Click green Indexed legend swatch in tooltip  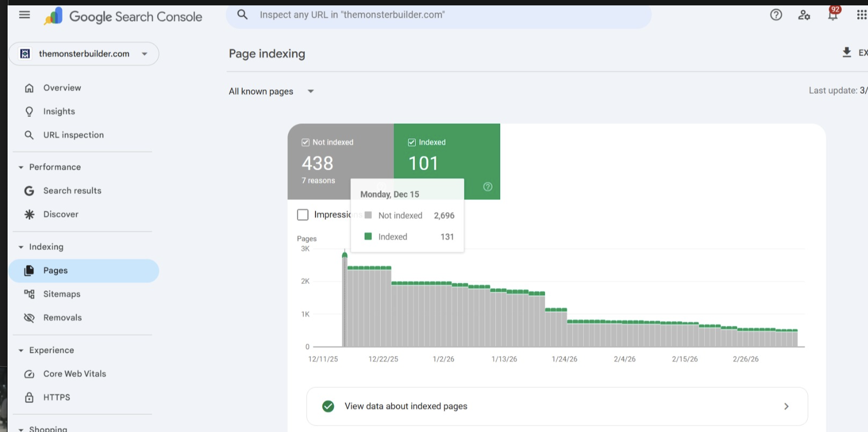coord(368,236)
